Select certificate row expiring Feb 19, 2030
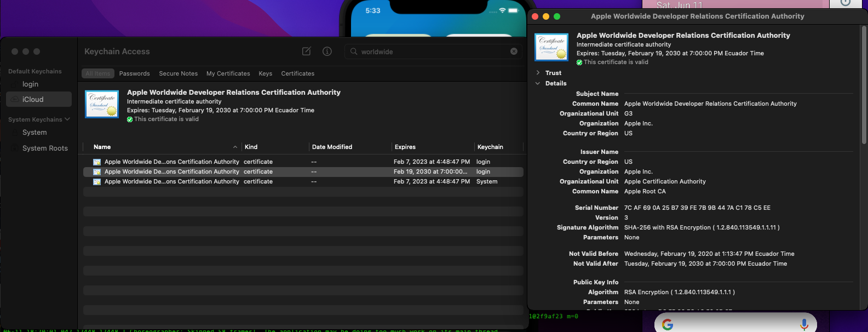This screenshot has width=868, height=332. 303,171
